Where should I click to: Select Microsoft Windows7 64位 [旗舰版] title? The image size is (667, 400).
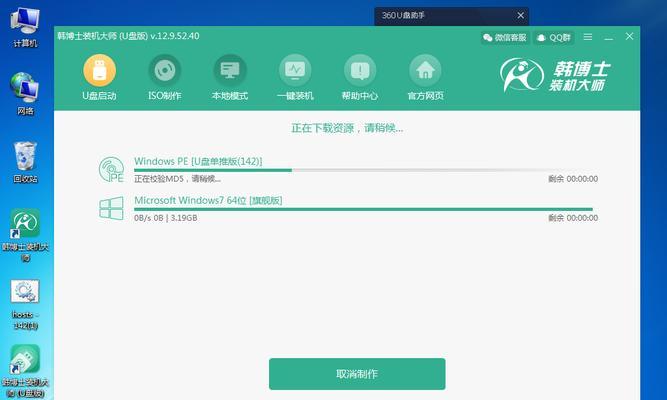[x=208, y=200]
